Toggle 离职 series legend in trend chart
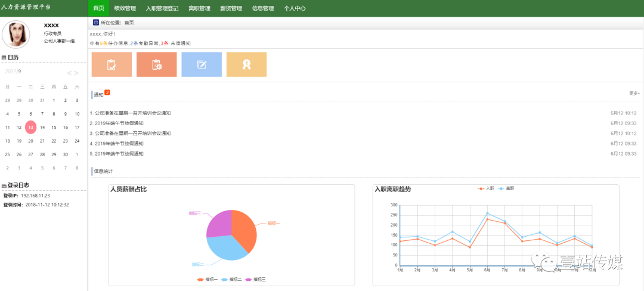Image resolution: width=644 pixels, height=291 pixels. point(506,189)
